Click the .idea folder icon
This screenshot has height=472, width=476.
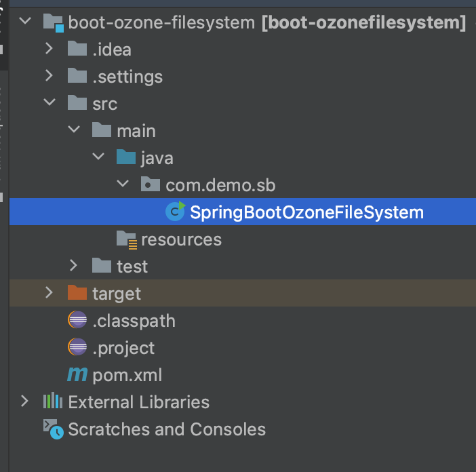point(77,49)
